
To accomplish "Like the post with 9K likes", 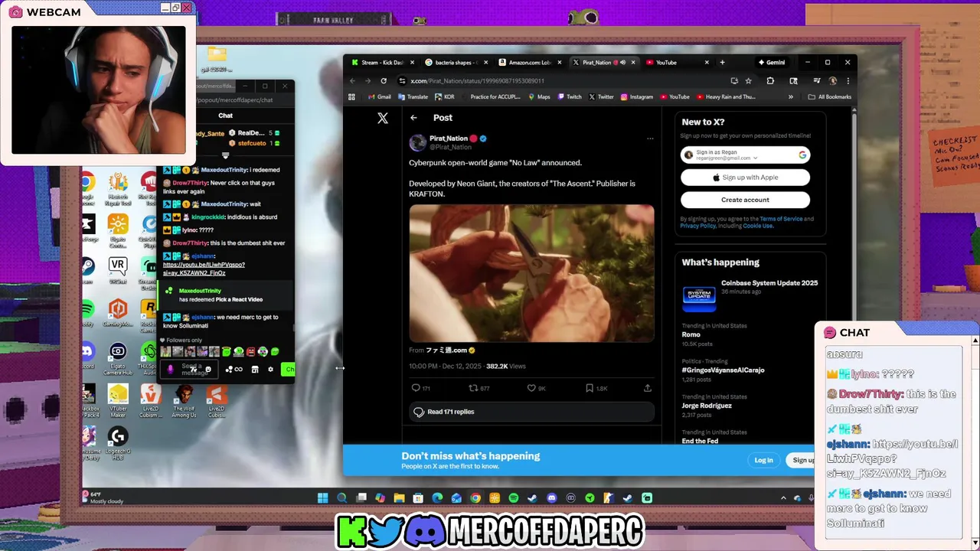I will coord(531,388).
